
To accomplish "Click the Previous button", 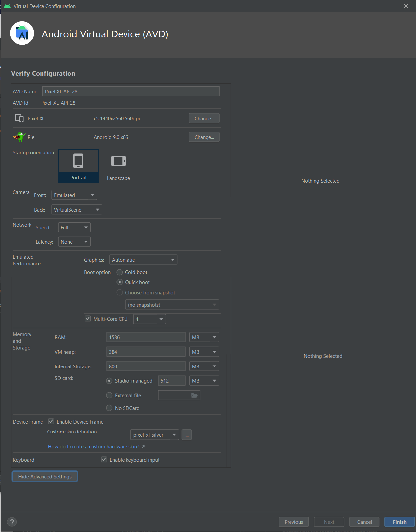I will coord(294,522).
